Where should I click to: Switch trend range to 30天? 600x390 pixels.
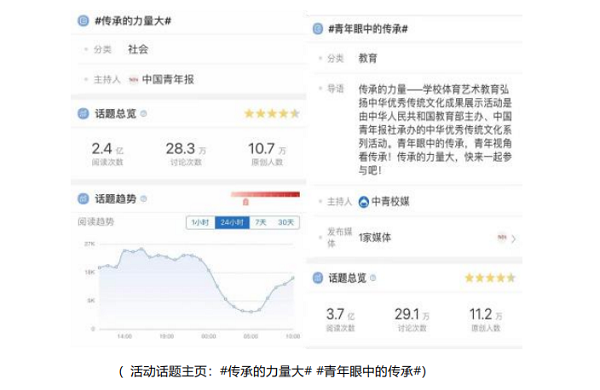(x=286, y=222)
